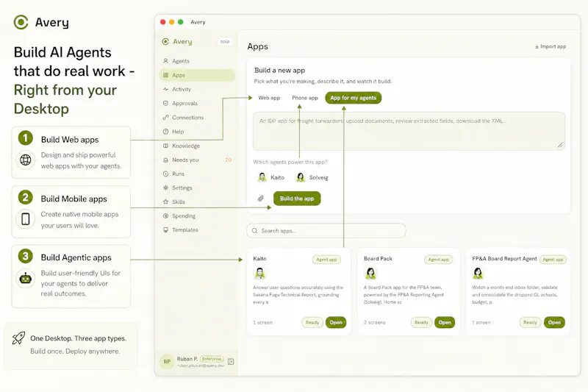
Task: Click into the app description text area
Action: 409,131
